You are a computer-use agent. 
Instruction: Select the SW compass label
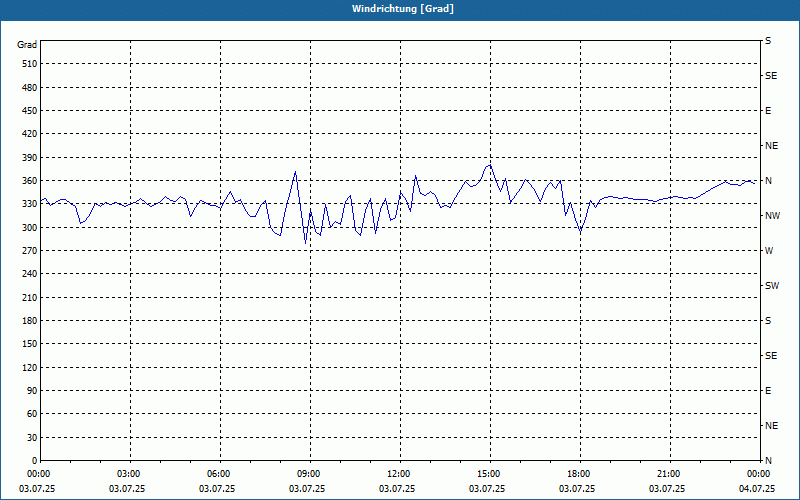click(x=772, y=286)
